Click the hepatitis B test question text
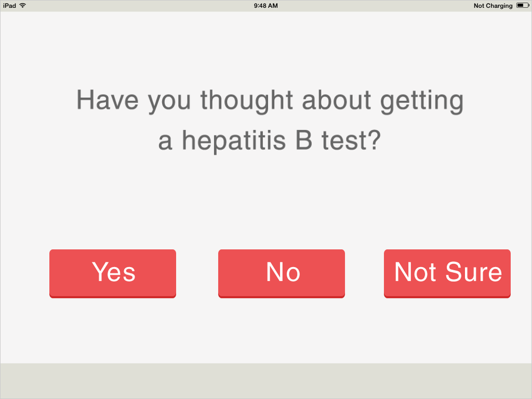Viewport: 532px width, 399px height. (270, 120)
